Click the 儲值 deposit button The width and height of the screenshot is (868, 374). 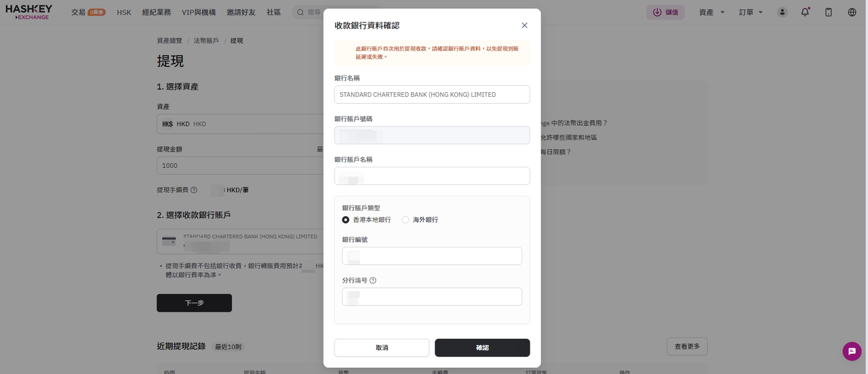[x=665, y=12]
